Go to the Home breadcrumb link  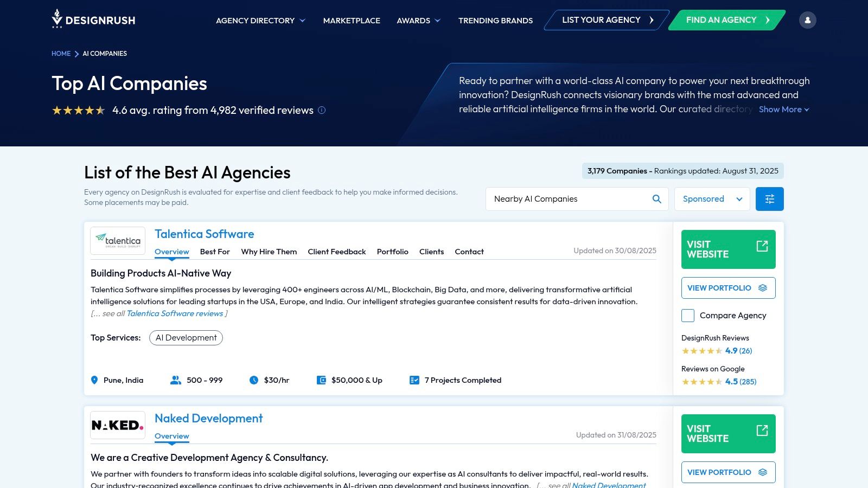pyautogui.click(x=61, y=54)
